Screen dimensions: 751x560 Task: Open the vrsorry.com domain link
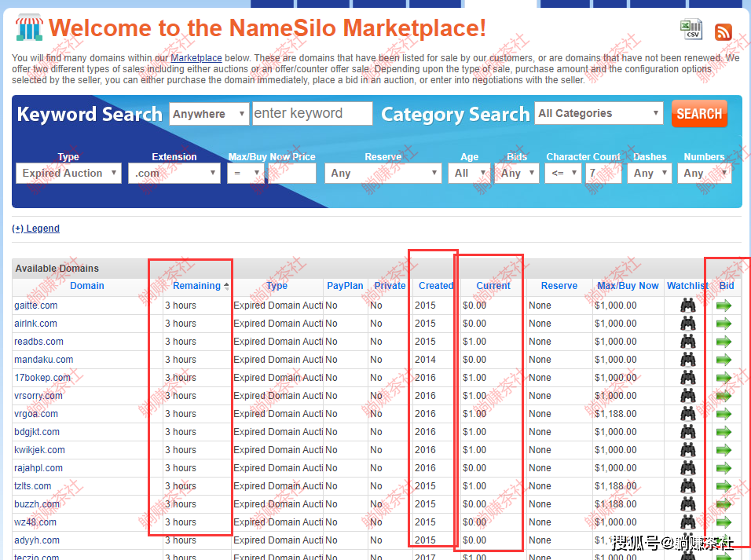point(38,396)
